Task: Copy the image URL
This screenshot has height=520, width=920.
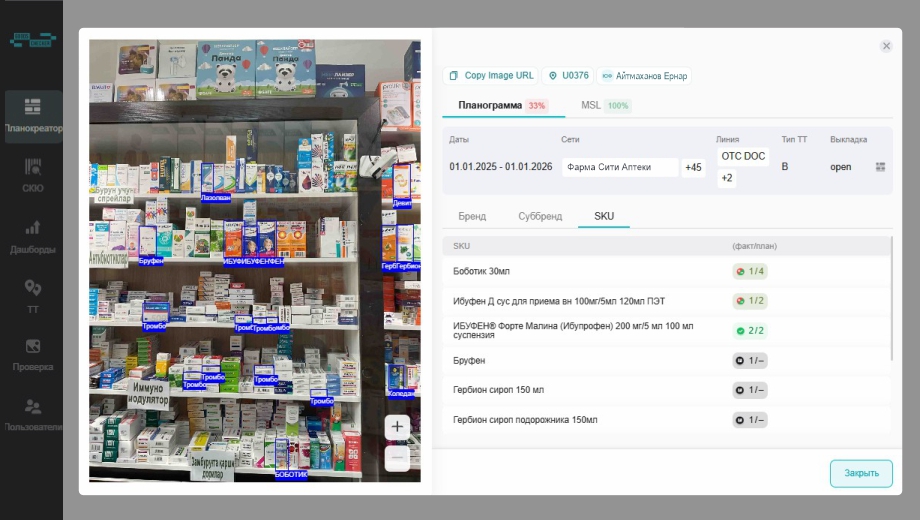Action: pos(490,76)
